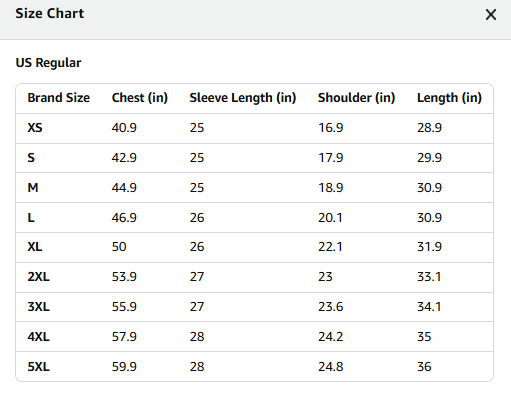Select the 3XL size row label

point(38,307)
